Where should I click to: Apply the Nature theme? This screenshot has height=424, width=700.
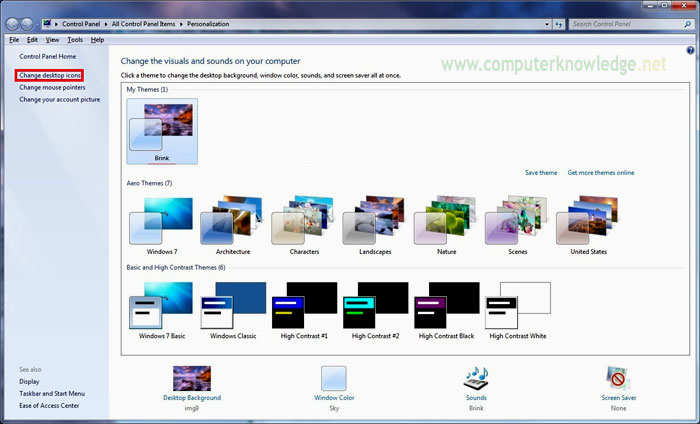[446, 225]
